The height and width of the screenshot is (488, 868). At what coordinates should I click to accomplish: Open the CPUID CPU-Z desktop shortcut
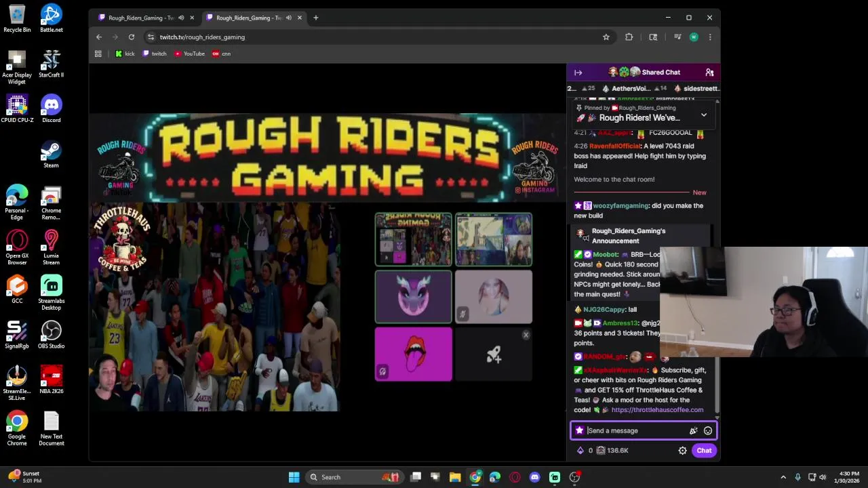click(x=17, y=108)
